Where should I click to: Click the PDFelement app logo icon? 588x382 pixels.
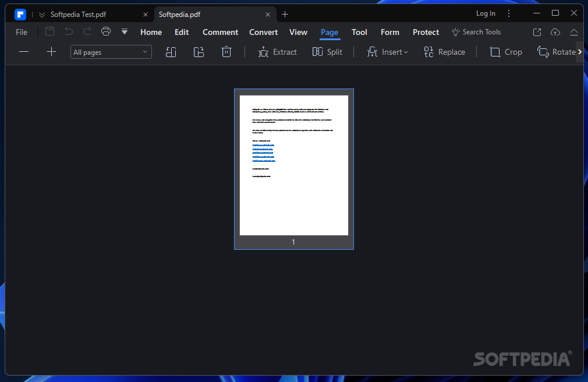[x=20, y=14]
